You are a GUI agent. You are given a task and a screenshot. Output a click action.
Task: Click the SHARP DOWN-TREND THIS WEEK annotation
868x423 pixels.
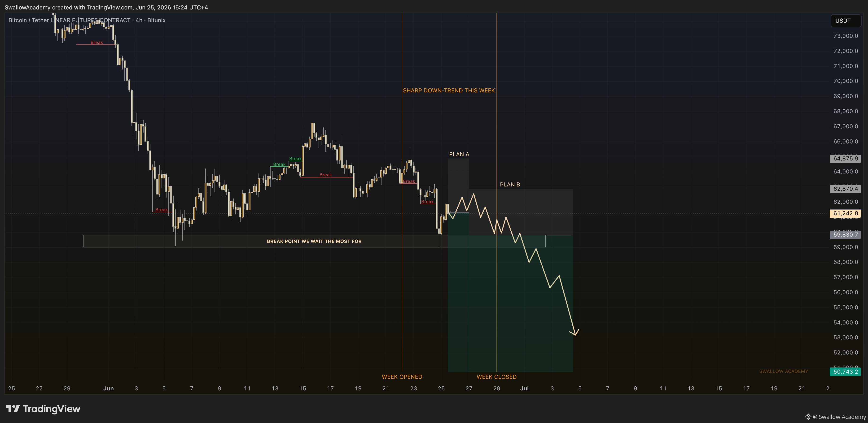point(449,91)
